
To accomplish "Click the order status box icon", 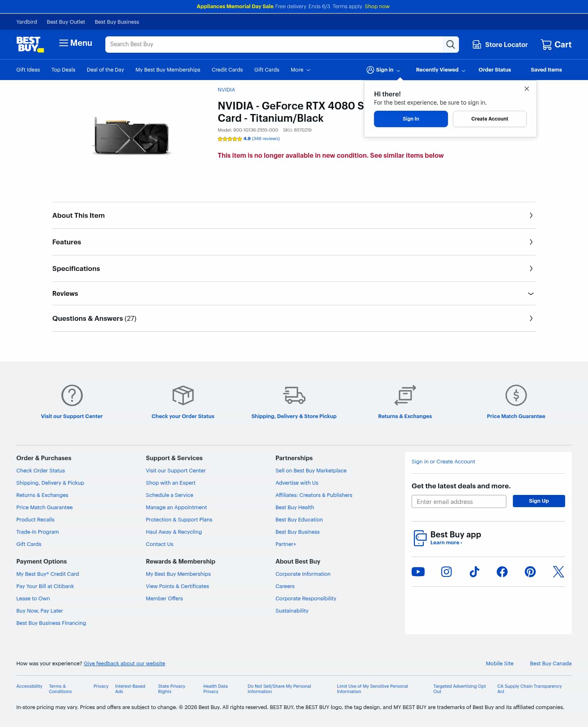I will click(183, 395).
